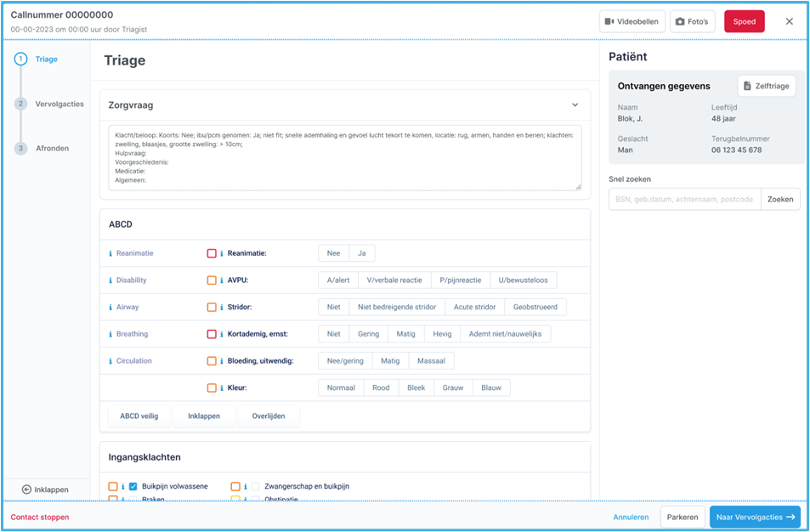Open the Foto's camera button
810x532 pixels.
692,22
